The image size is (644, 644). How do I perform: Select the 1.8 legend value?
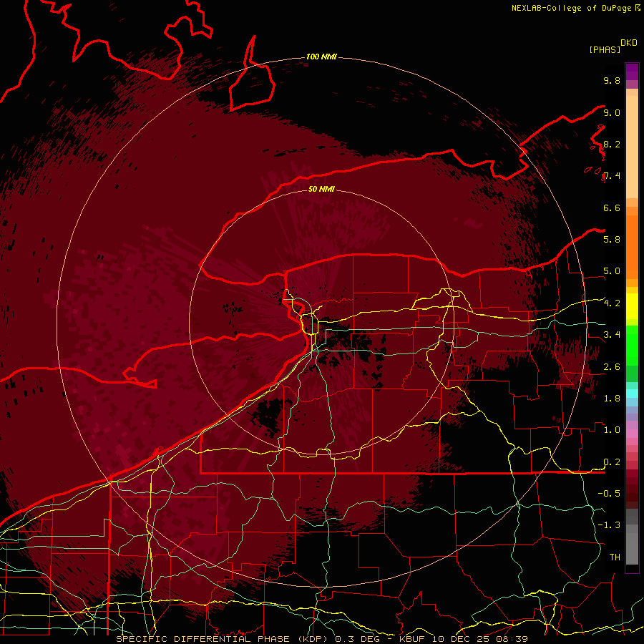(x=612, y=398)
